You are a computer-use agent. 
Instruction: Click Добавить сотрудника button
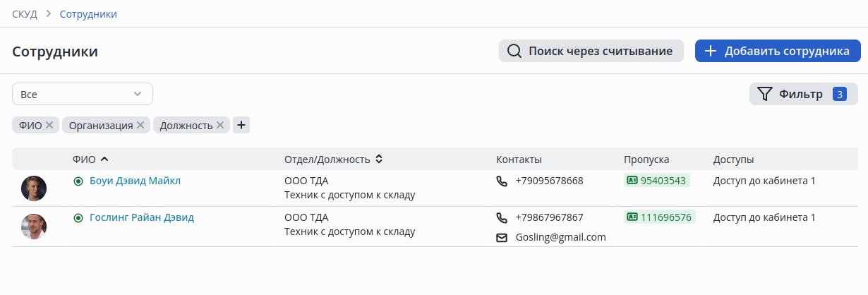click(778, 51)
